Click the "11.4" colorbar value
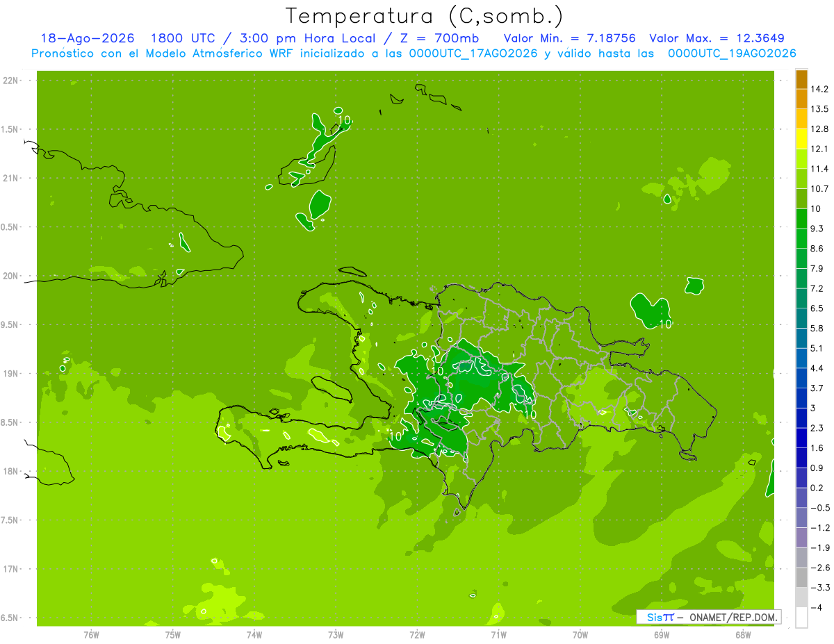 click(x=819, y=169)
